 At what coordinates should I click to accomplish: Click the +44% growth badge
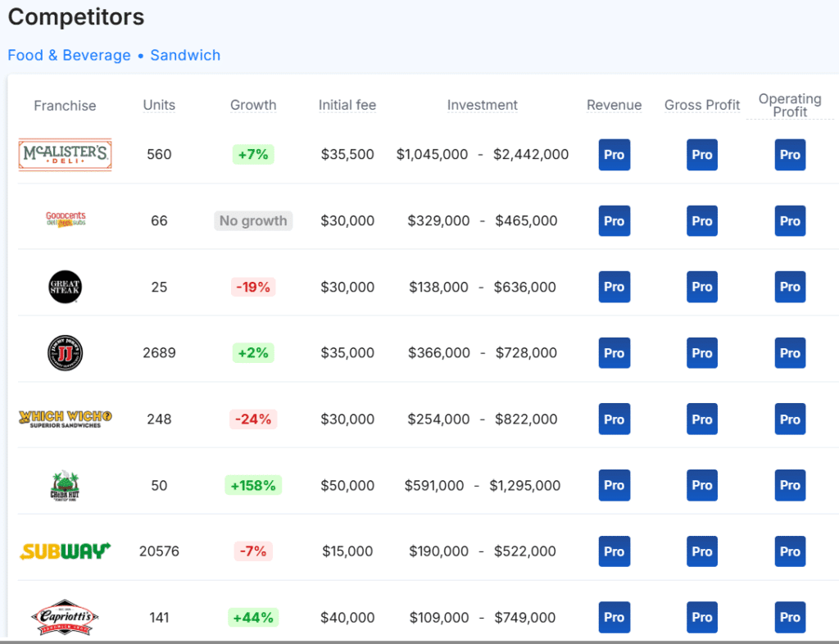click(x=253, y=617)
